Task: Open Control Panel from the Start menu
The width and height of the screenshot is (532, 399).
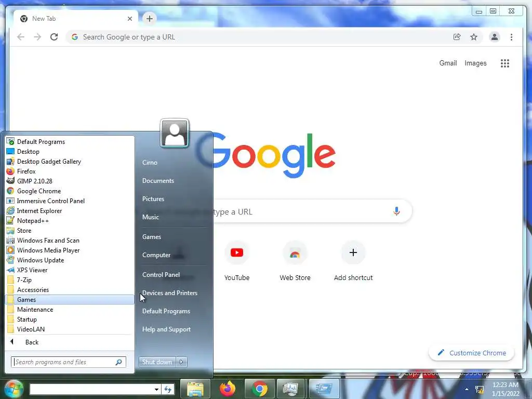Action: [x=161, y=275]
